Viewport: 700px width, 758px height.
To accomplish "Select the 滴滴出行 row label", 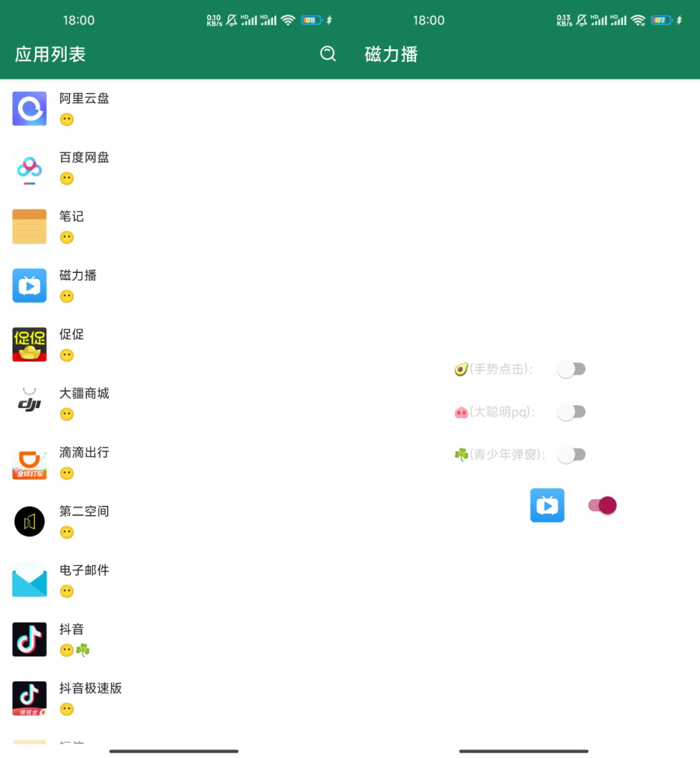I will pyautogui.click(x=84, y=452).
